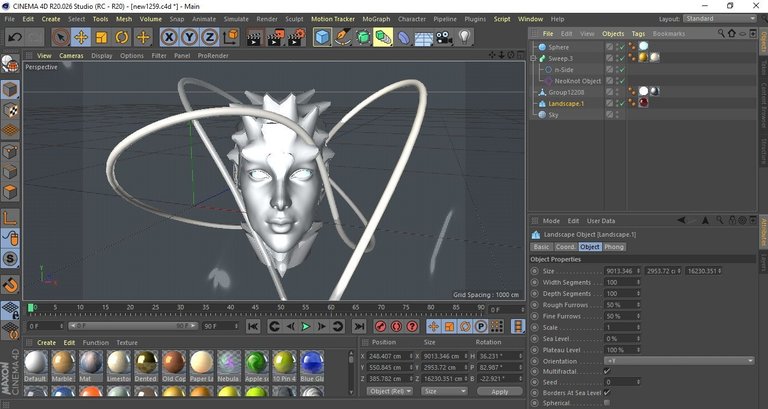Play animation forwards

(x=306, y=326)
